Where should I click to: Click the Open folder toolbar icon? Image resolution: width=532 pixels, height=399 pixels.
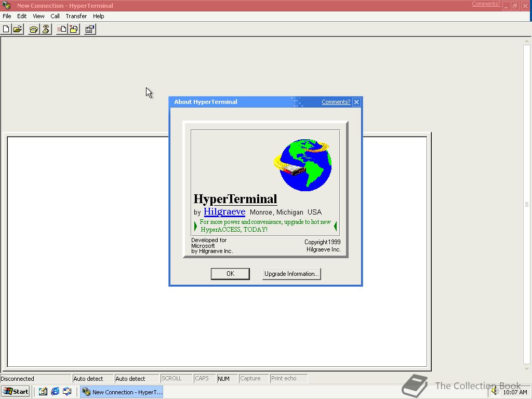click(x=18, y=29)
